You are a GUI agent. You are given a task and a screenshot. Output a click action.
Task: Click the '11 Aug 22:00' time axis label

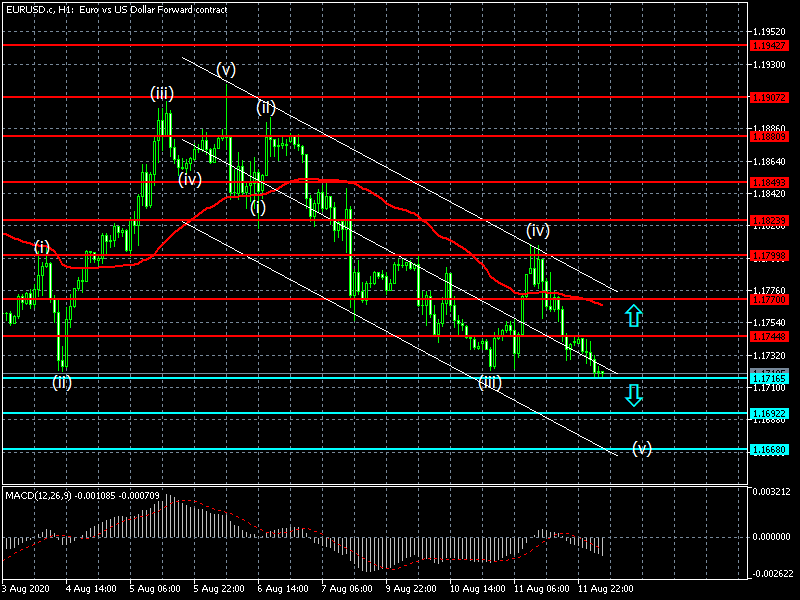pos(606,589)
